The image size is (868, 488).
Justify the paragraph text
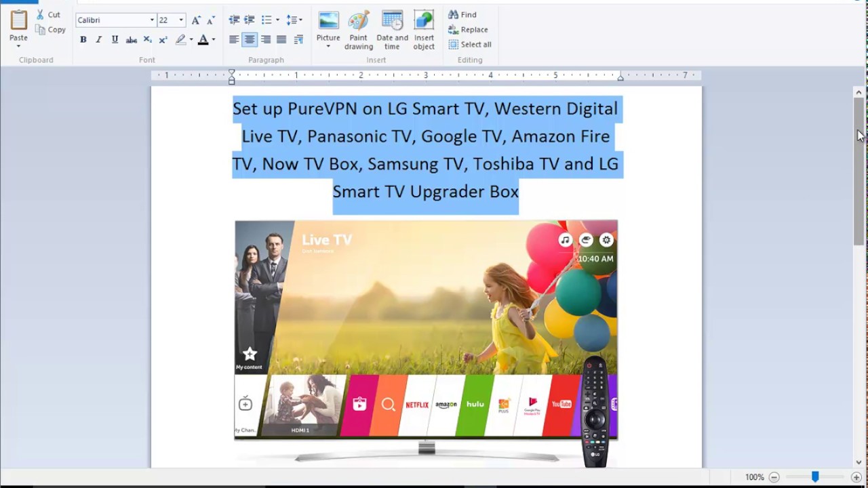(281, 40)
